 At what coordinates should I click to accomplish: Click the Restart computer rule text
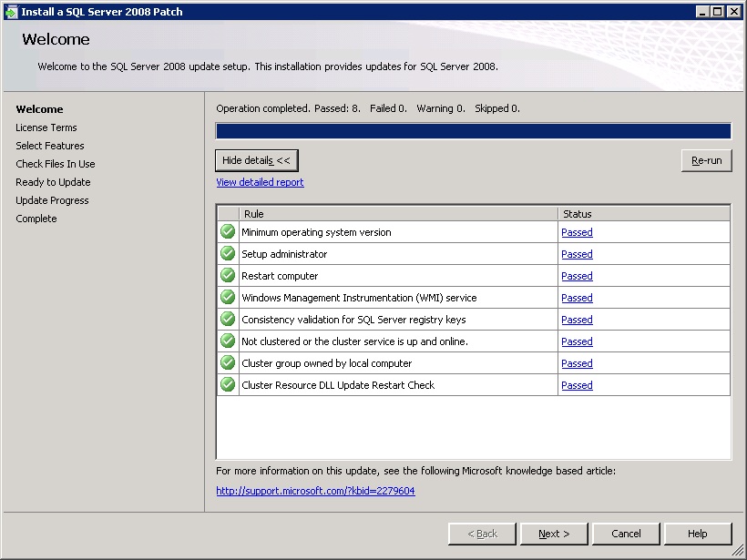point(280,276)
